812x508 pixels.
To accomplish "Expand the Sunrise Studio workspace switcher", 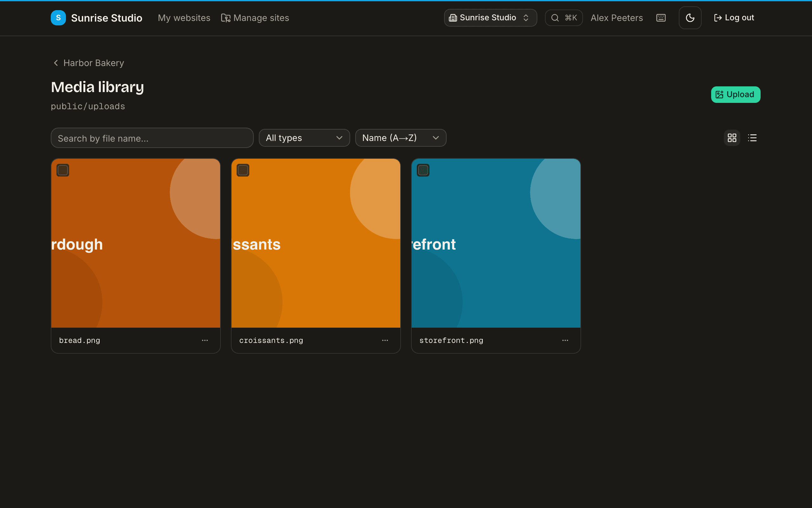I will (x=490, y=18).
